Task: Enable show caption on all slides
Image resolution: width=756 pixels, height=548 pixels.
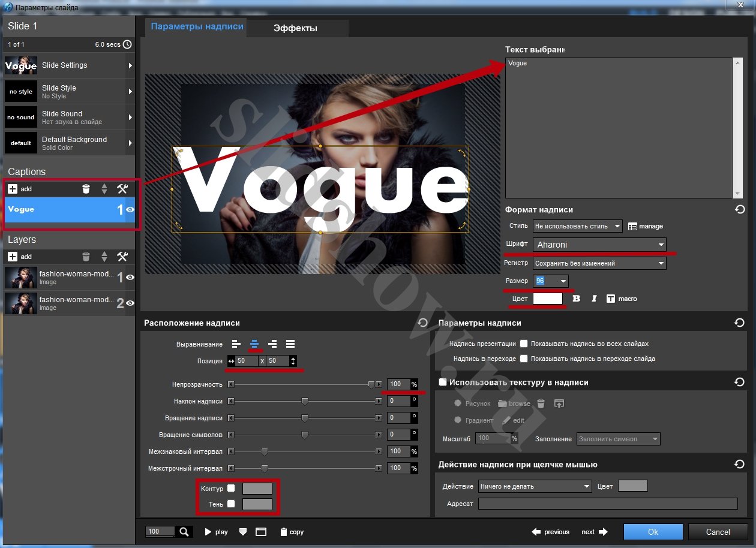Action: (524, 344)
